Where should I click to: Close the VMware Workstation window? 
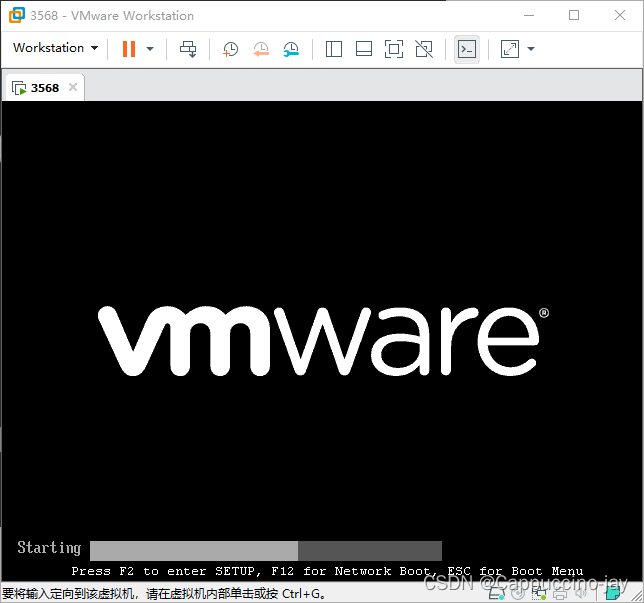pyautogui.click(x=620, y=15)
